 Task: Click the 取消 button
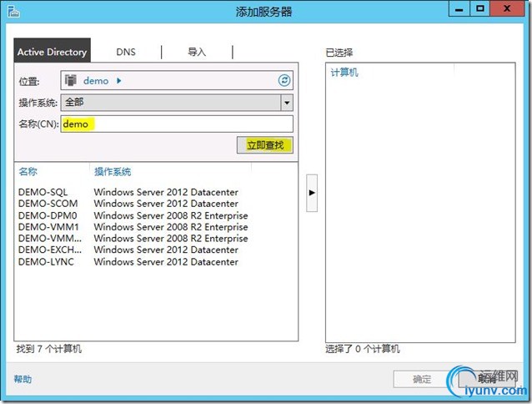point(487,379)
